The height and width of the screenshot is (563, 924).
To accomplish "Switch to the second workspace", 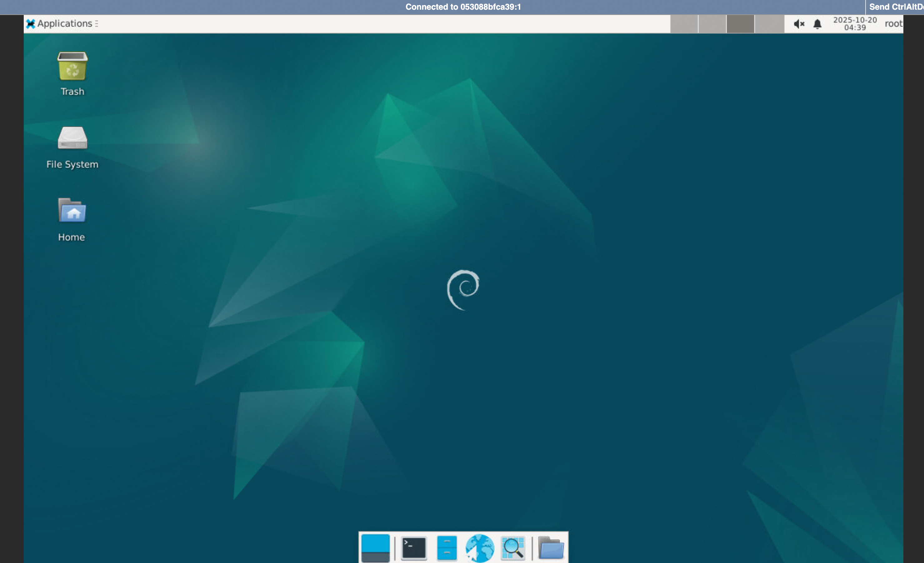I will pyautogui.click(x=712, y=24).
